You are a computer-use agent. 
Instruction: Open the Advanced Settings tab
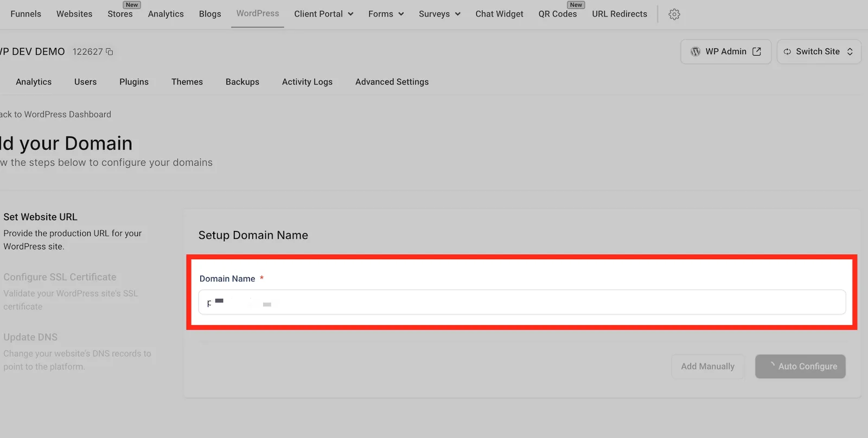click(392, 82)
